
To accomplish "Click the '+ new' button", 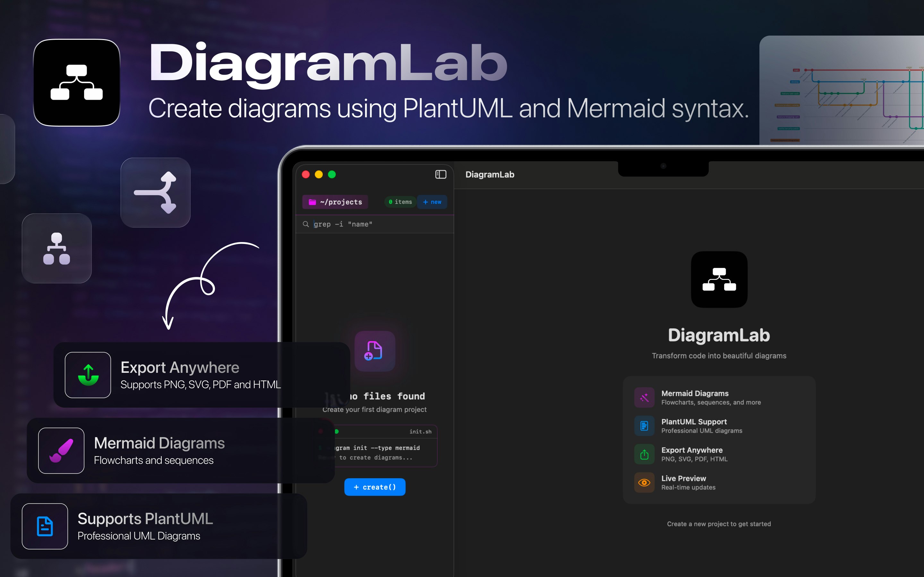I will point(432,202).
